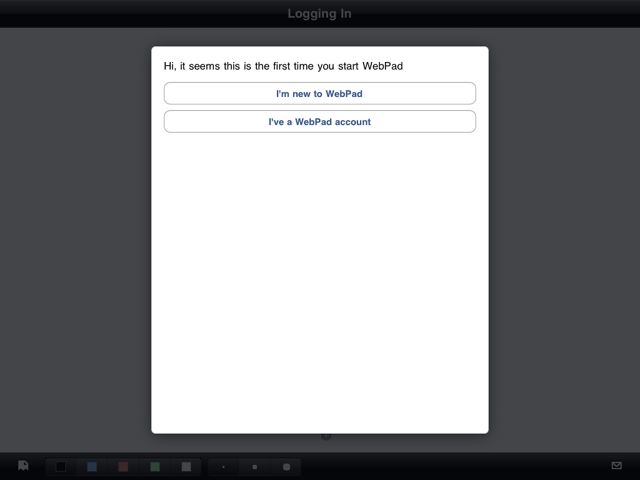Choose "I'm new to WebPad" option
Image resolution: width=640 pixels, height=480 pixels.
point(320,93)
